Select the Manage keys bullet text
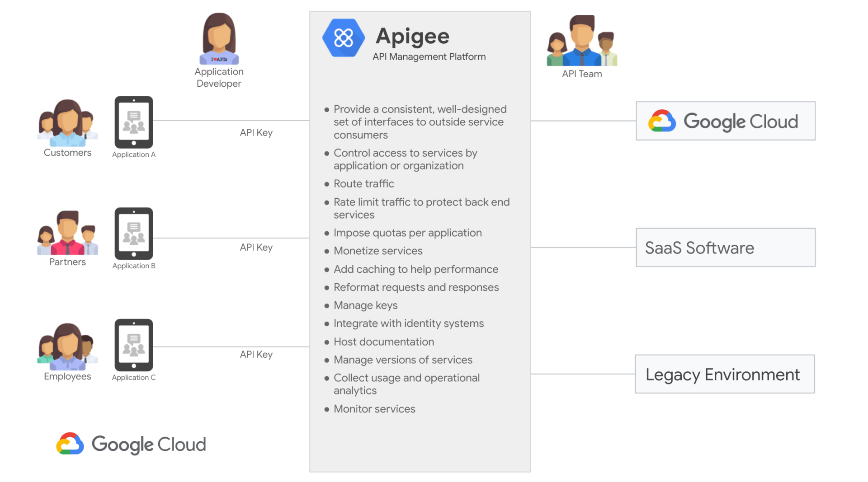 coord(365,305)
